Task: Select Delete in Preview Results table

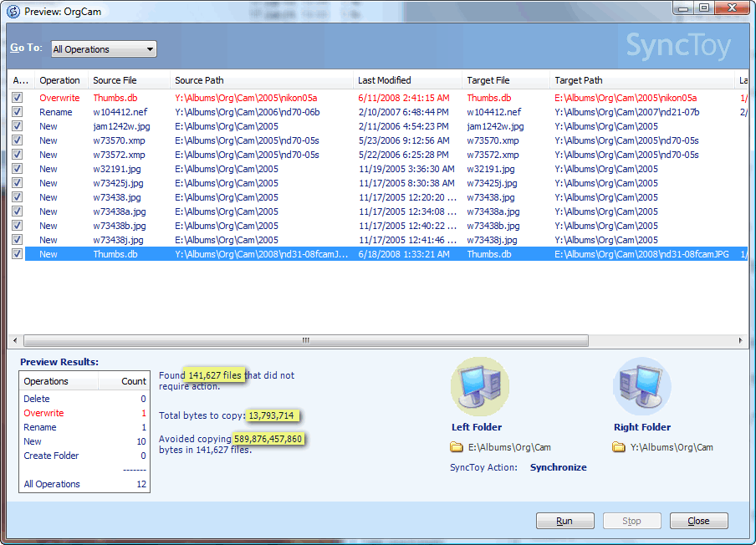Action: (37, 399)
